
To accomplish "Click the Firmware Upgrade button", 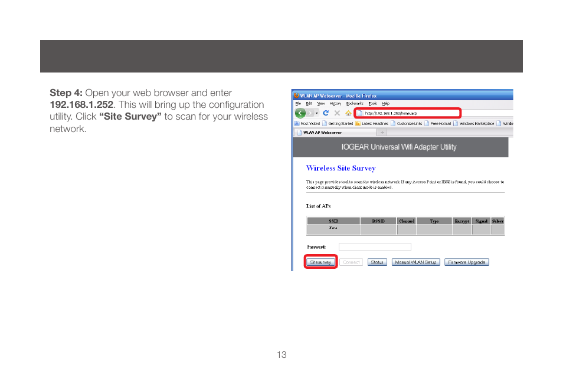I will pos(467,262).
